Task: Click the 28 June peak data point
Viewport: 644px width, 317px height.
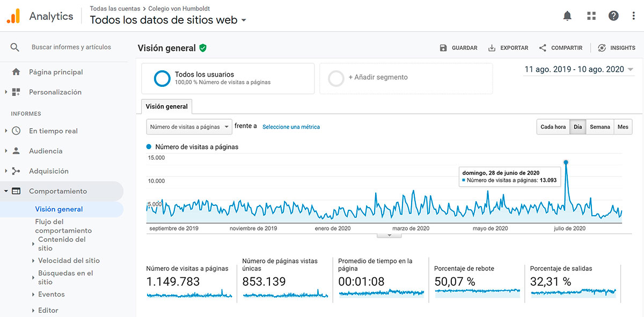Action: tap(566, 162)
